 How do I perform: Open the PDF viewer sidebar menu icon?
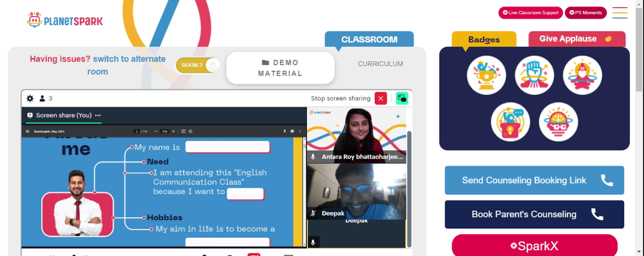tap(28, 132)
